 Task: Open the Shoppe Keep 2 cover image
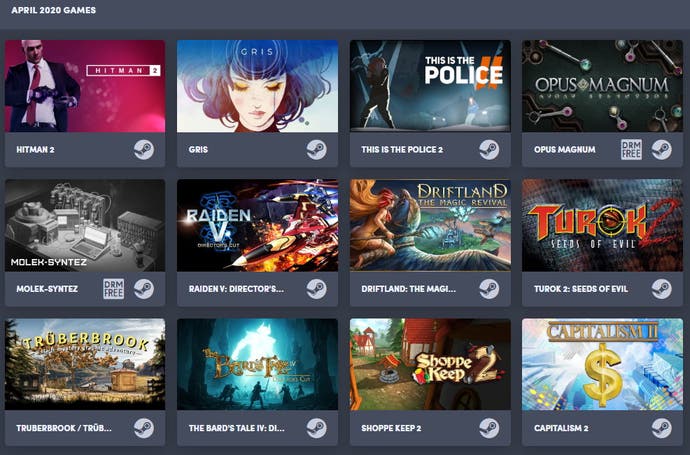430,364
